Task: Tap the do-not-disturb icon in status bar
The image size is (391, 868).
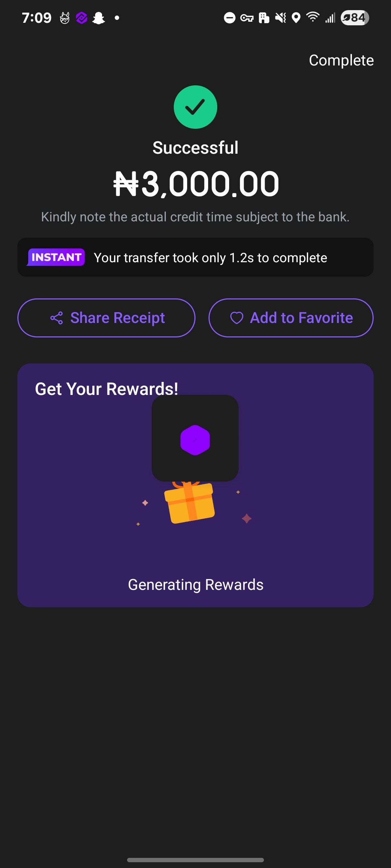Action: pyautogui.click(x=230, y=18)
